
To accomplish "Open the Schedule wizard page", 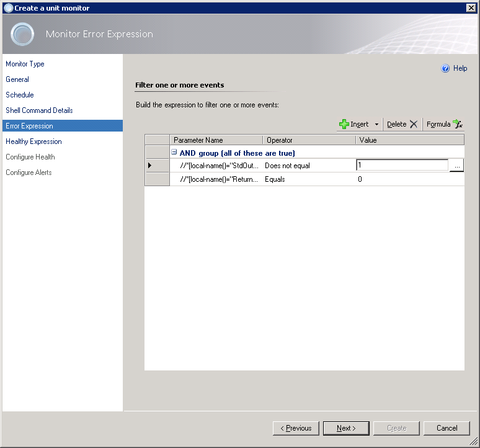I will 20,95.
